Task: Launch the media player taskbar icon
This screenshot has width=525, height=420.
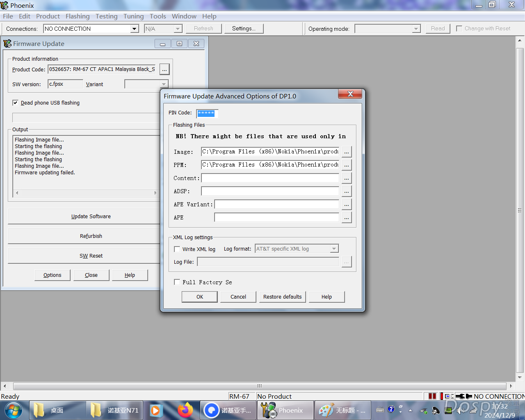Action: [156, 410]
